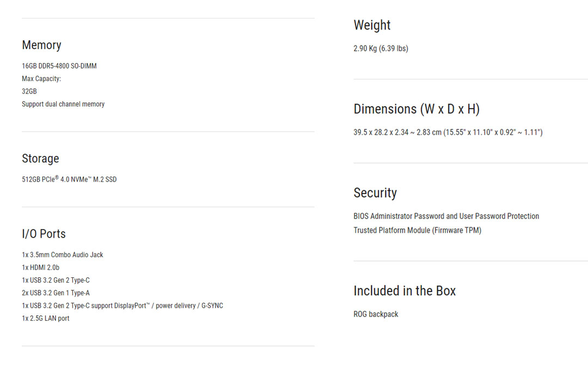Click the Included in the Box heading
Viewport: 588px width, 373px height.
pyautogui.click(x=405, y=291)
